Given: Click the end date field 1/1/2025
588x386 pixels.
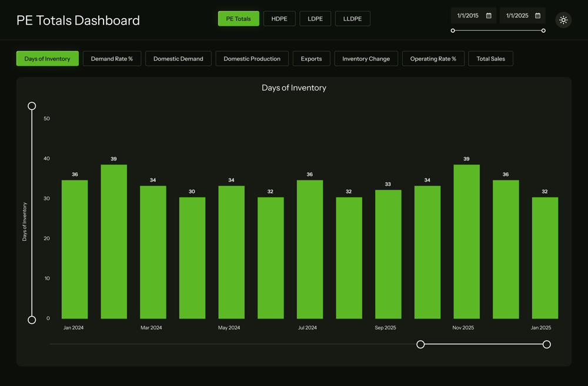Looking at the screenshot, I should (522, 16).
